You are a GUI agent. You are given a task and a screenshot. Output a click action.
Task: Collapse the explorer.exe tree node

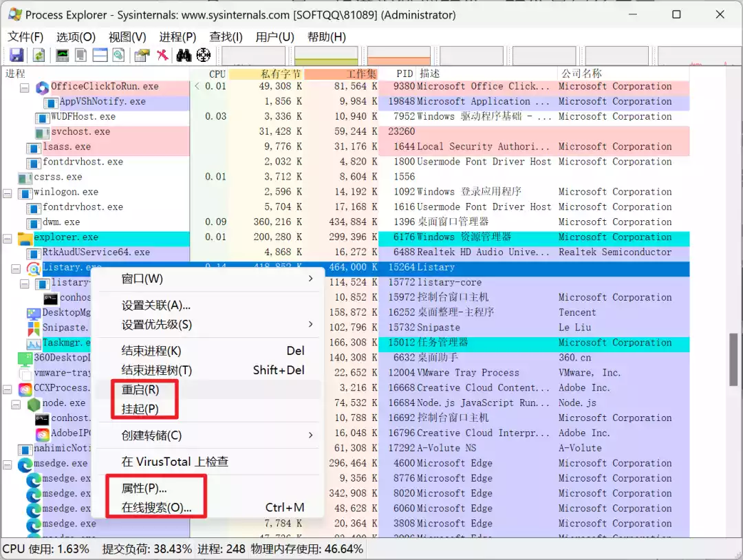tap(8, 238)
